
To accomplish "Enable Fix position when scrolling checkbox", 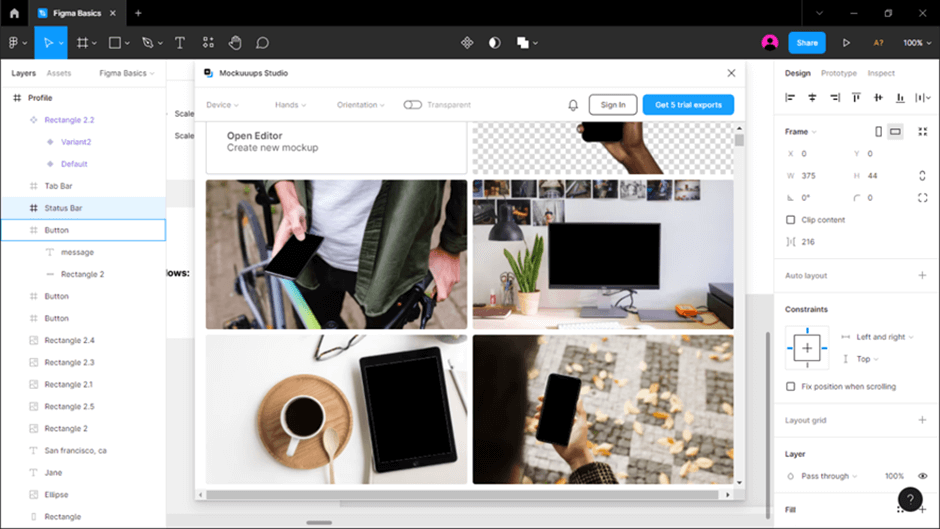I will click(x=791, y=387).
